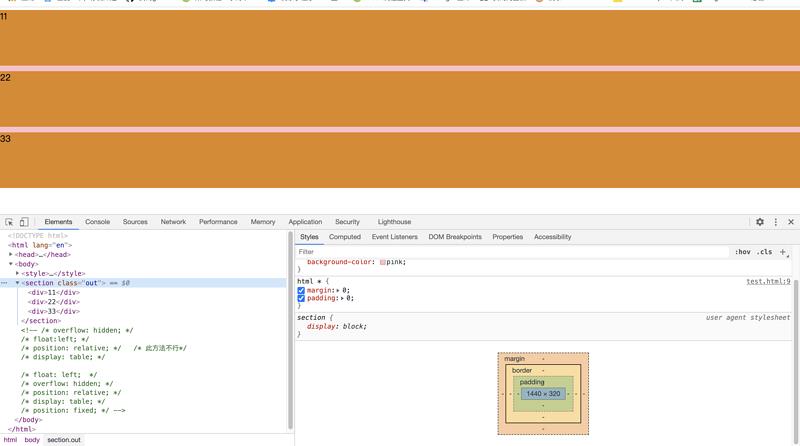Click the pink background-color swatch
This screenshot has height=446, width=800.
pos(383,262)
